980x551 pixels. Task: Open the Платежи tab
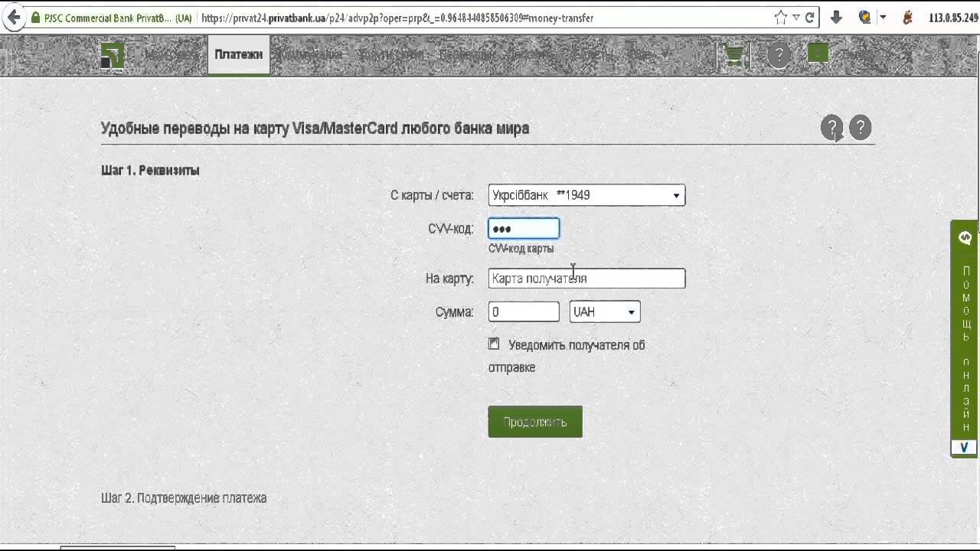pyautogui.click(x=238, y=54)
